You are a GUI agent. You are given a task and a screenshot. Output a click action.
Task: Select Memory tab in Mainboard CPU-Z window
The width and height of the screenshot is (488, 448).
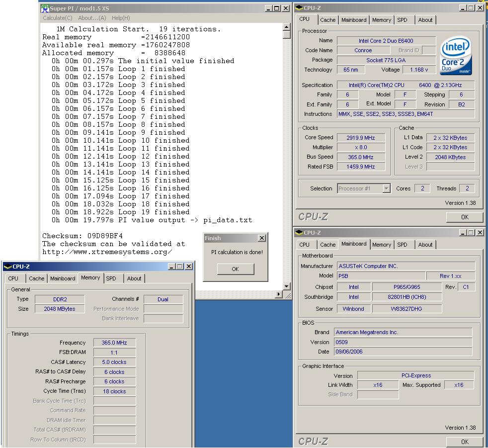(382, 245)
